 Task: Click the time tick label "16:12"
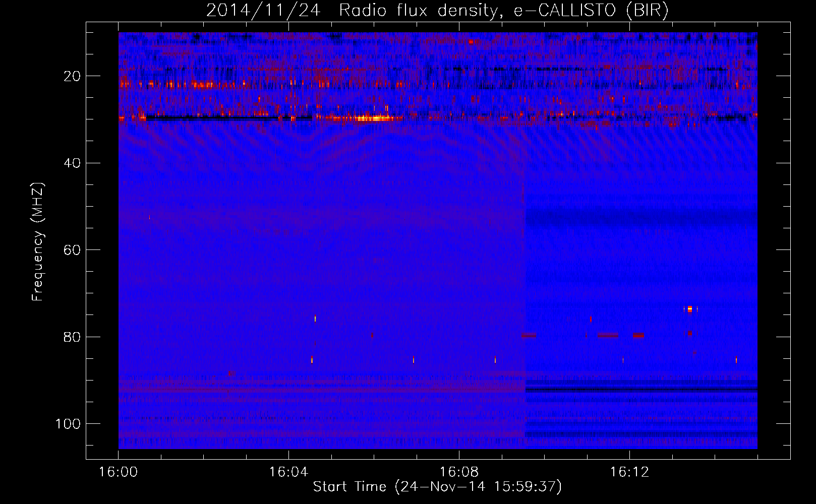point(629,472)
